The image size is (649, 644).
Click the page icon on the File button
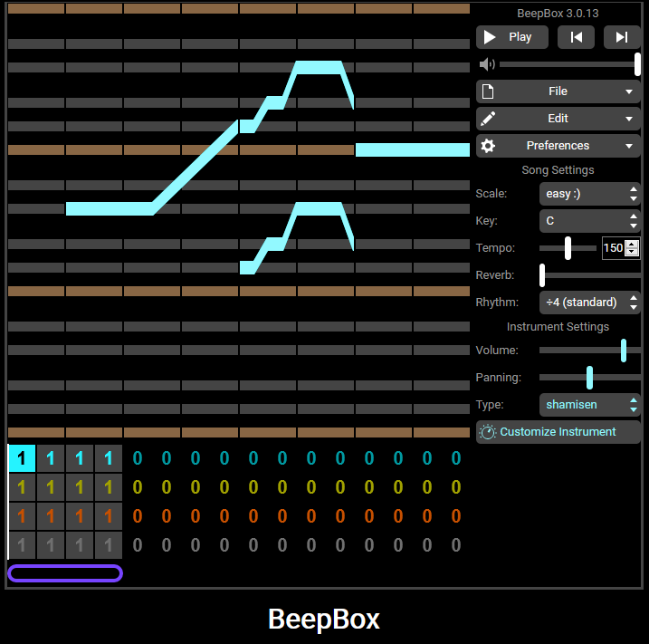coord(488,91)
